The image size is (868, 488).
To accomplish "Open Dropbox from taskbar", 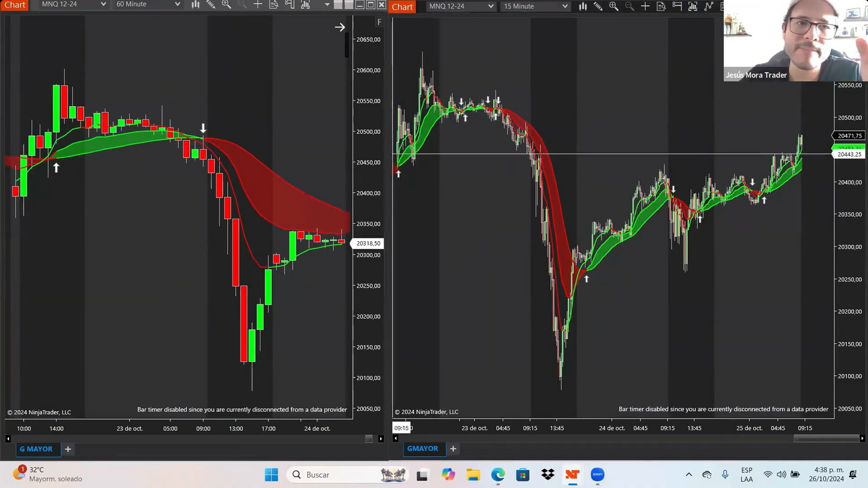I will pyautogui.click(x=548, y=475).
